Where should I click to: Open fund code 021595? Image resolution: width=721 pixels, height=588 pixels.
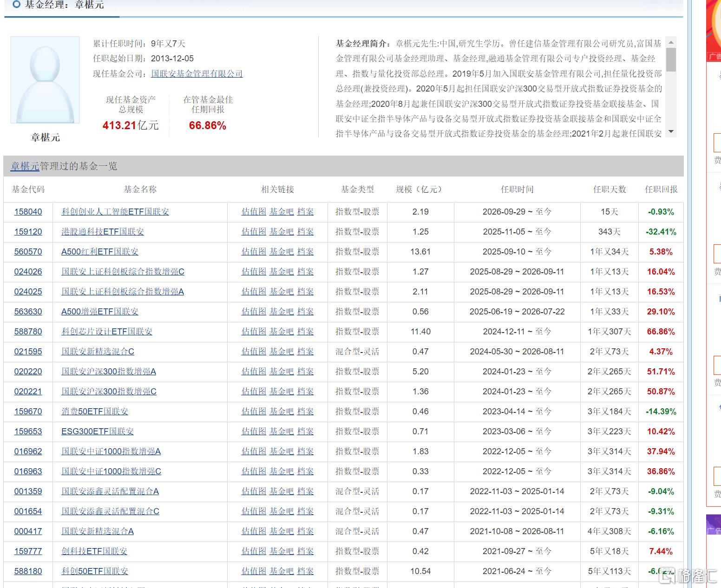click(x=28, y=352)
